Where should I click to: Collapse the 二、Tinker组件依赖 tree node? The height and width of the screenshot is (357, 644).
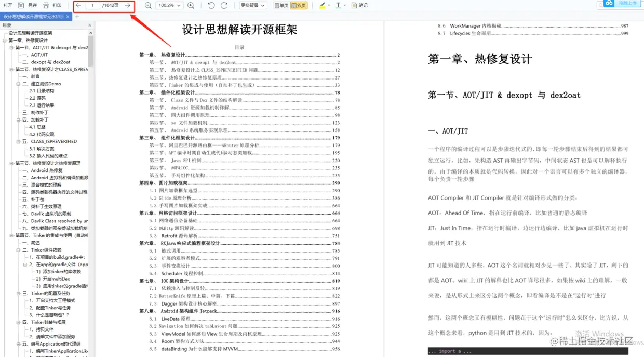tap(18, 250)
